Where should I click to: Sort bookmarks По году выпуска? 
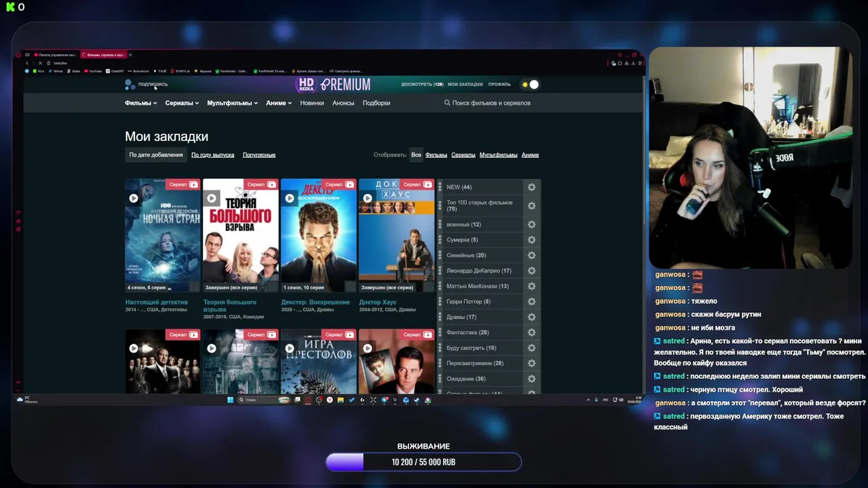pos(213,155)
